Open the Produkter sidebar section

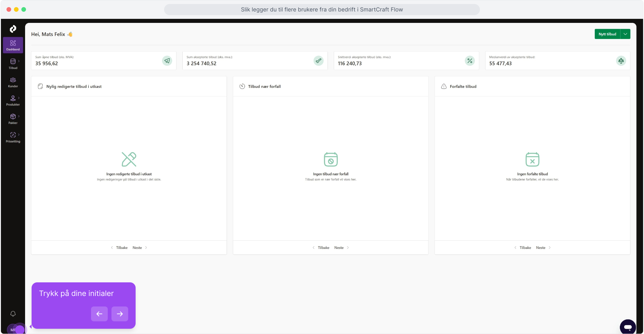(x=13, y=101)
